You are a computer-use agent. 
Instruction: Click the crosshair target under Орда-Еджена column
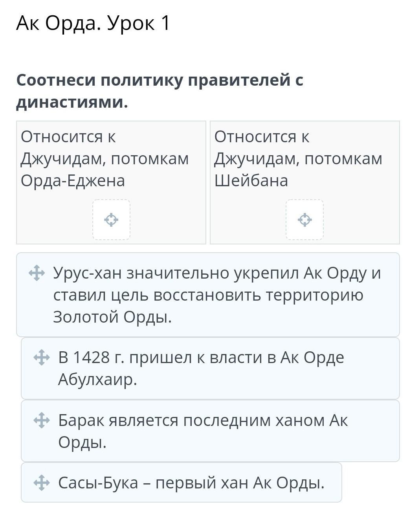111,220
